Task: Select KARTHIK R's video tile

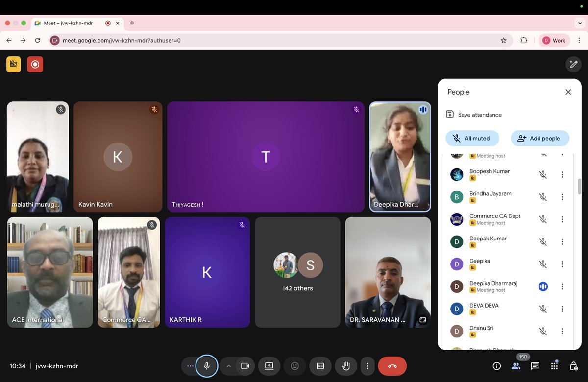Action: coord(207,272)
